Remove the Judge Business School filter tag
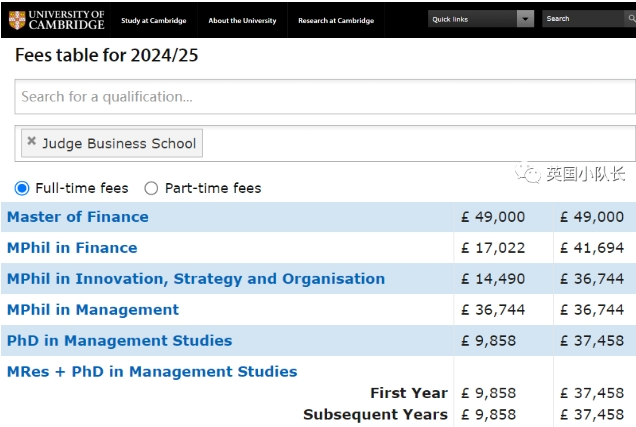636x427 pixels. point(31,142)
